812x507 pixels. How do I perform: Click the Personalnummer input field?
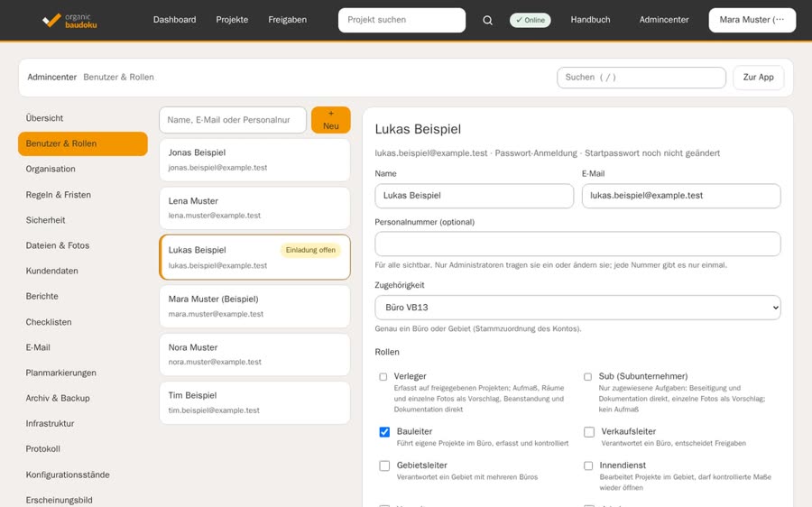click(x=577, y=244)
